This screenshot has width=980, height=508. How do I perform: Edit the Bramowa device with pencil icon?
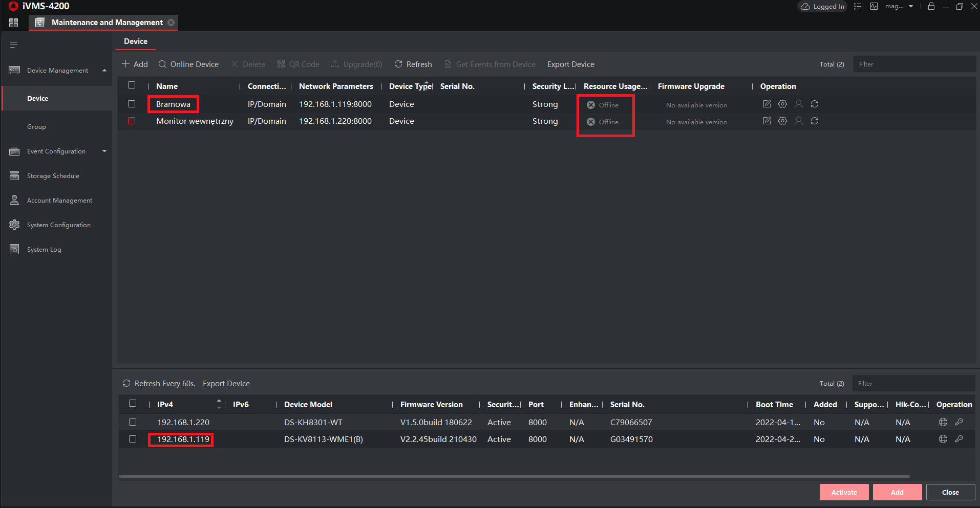click(x=767, y=104)
